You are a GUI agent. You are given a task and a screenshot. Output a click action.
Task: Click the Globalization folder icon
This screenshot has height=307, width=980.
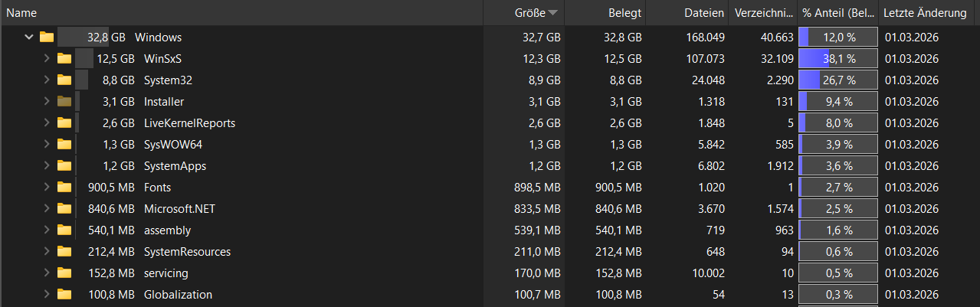point(64,294)
